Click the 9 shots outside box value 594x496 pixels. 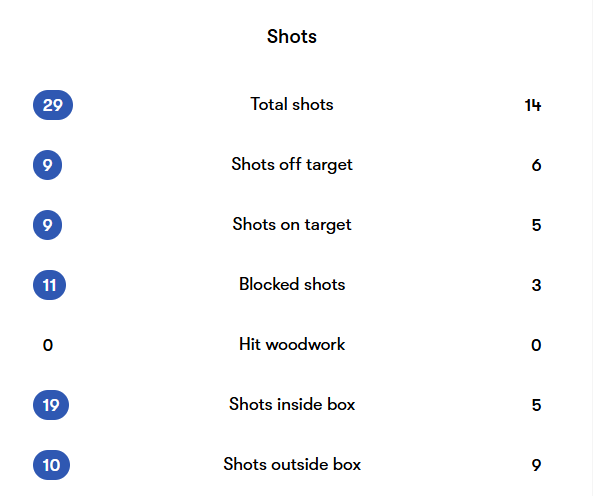[536, 465]
